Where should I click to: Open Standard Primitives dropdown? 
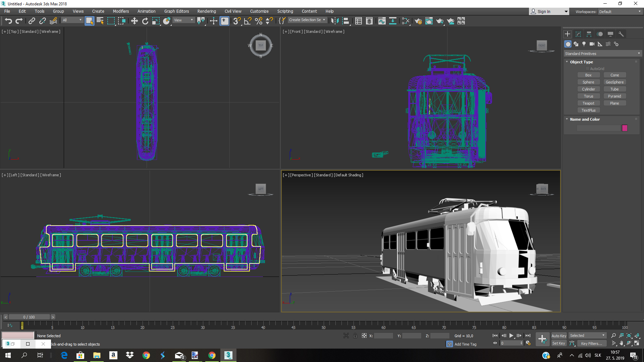click(x=602, y=54)
